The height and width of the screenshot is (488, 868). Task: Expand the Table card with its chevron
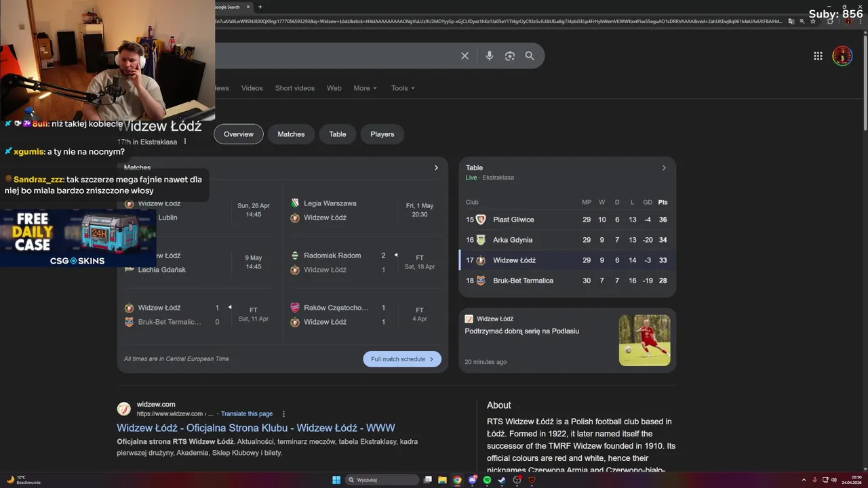tap(664, 167)
